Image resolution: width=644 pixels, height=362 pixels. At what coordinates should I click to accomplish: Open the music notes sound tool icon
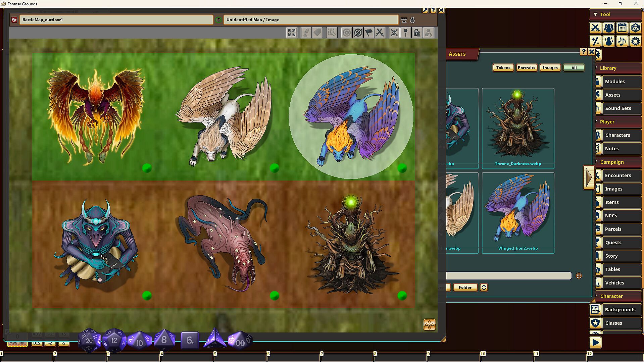click(622, 41)
